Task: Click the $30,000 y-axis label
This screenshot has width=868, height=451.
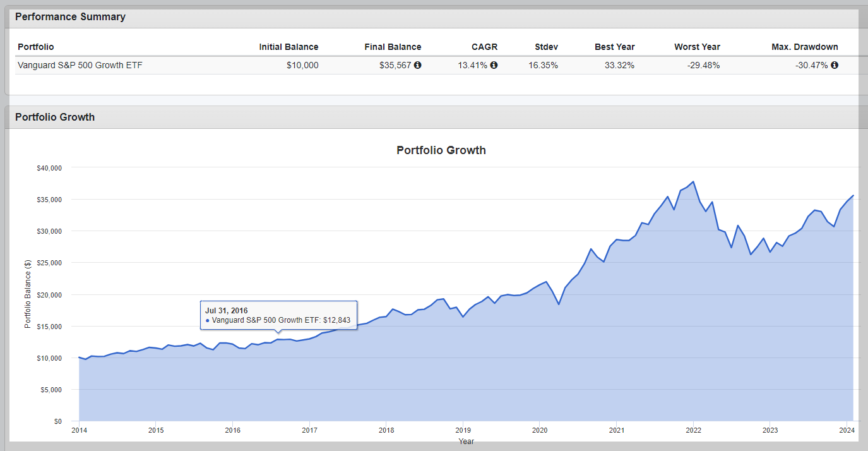Action: [x=49, y=231]
